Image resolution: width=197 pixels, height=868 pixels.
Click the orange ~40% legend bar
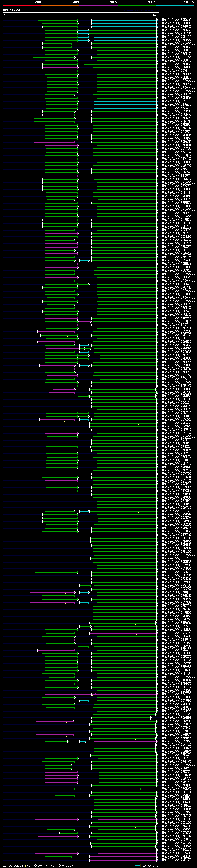(60, 6)
